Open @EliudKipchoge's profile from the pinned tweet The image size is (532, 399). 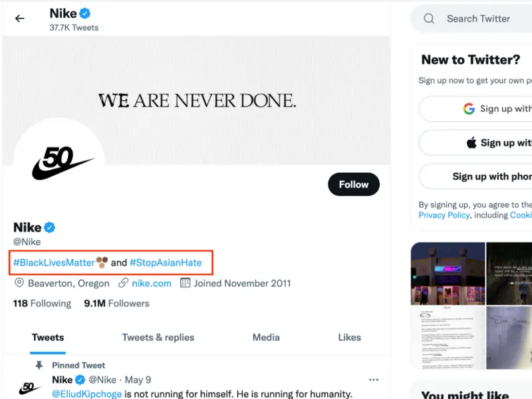click(86, 394)
